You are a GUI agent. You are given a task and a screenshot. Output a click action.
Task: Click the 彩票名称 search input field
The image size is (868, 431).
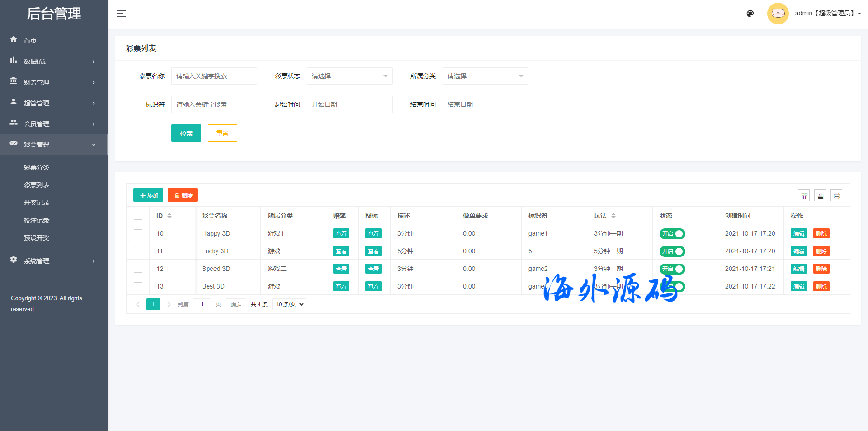pos(214,76)
